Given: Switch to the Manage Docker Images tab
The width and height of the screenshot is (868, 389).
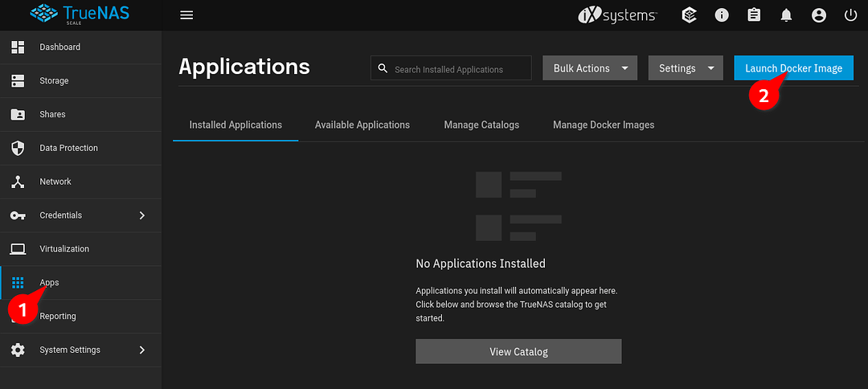Looking at the screenshot, I should point(603,125).
